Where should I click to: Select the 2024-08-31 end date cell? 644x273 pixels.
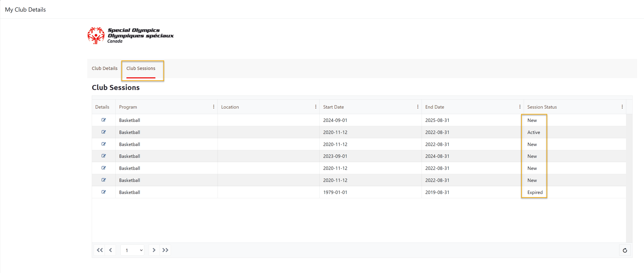[472, 156]
